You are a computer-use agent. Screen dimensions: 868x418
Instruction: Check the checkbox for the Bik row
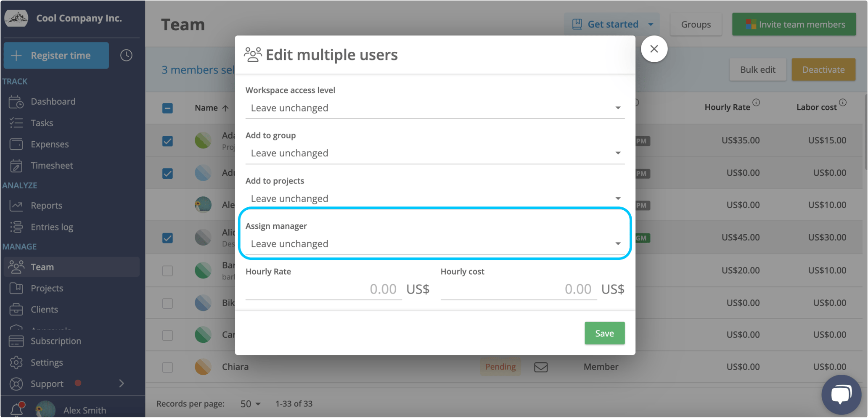pyautogui.click(x=167, y=303)
